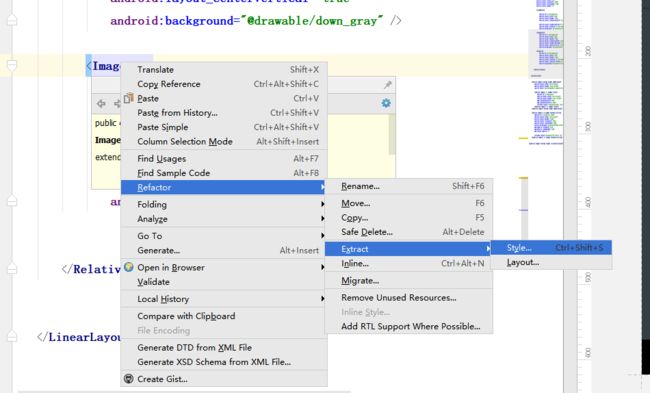Select Paste from History option

(x=224, y=112)
